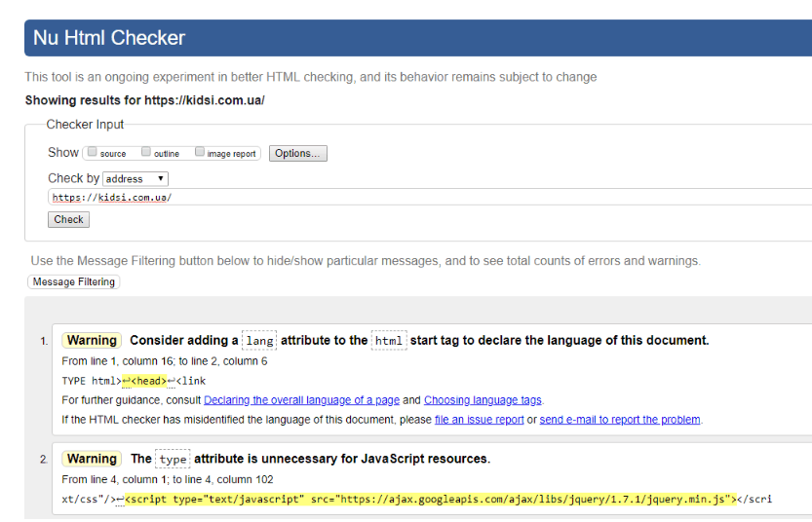
Task: Select the type attribute code box
Action: pos(173,459)
